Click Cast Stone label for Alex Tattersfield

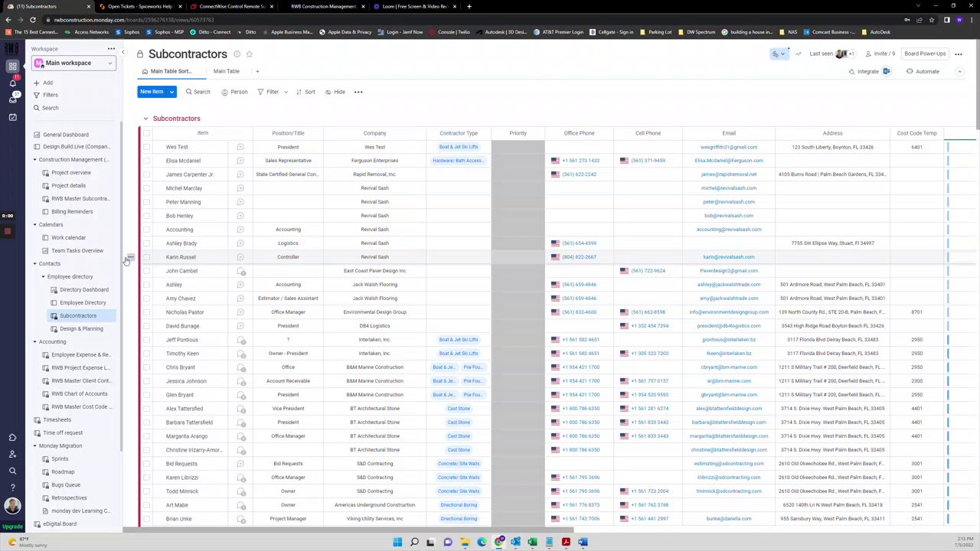(x=459, y=409)
